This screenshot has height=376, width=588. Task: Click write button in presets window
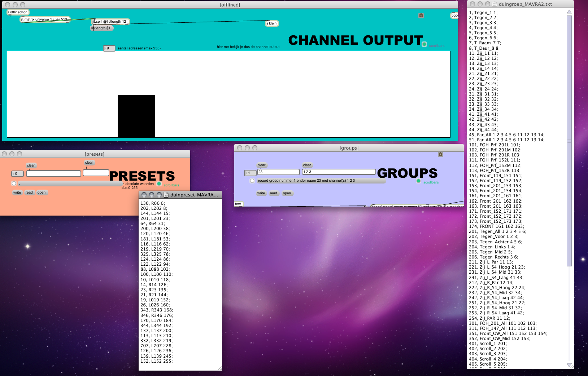[x=17, y=193]
